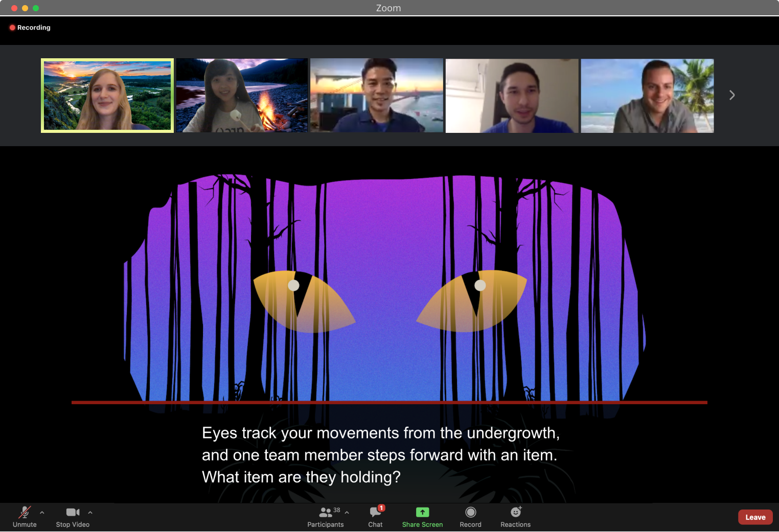Click the red caption divider line on the slide

click(389, 403)
